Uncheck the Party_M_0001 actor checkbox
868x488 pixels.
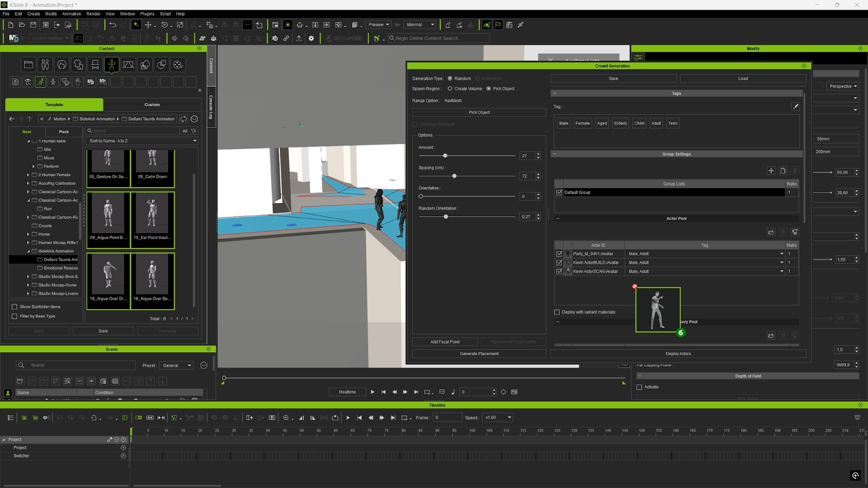pos(559,254)
